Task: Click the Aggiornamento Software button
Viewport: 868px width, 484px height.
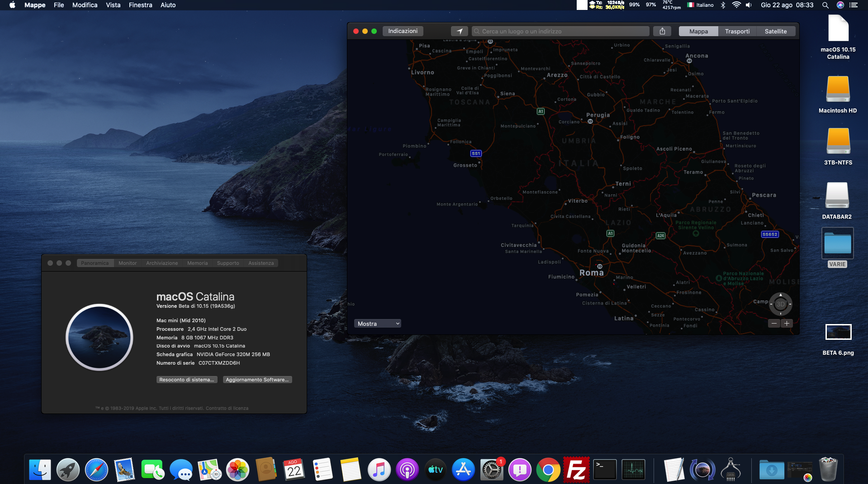Action: [257, 380]
